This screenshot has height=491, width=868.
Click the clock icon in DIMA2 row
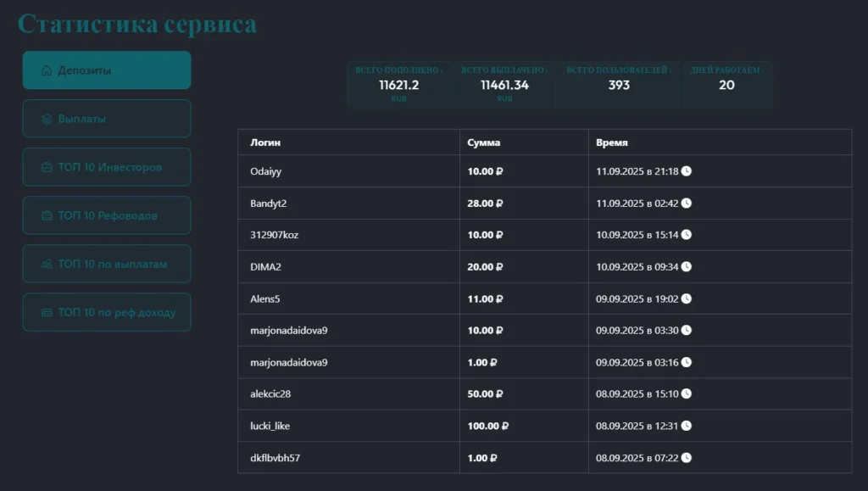[x=687, y=267]
